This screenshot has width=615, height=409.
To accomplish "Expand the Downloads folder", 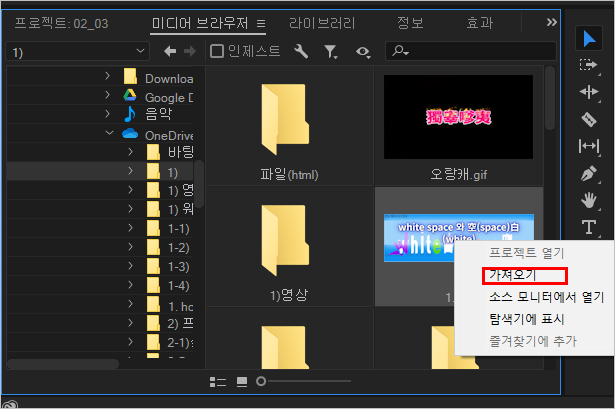I will click(107, 76).
